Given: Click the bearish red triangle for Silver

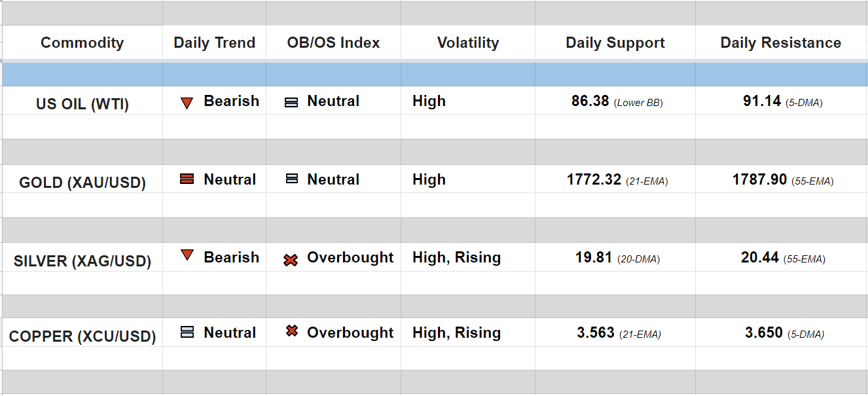Looking at the screenshot, I should [187, 255].
